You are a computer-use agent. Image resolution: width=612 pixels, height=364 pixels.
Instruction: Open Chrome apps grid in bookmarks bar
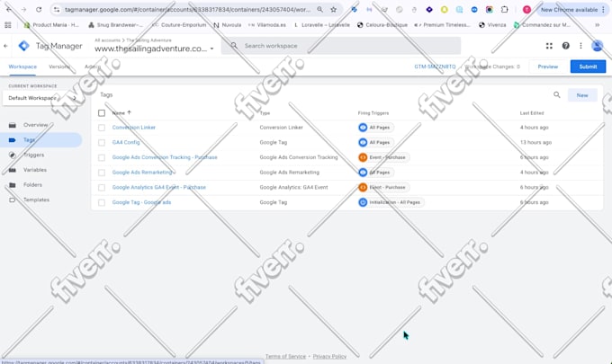[8, 25]
